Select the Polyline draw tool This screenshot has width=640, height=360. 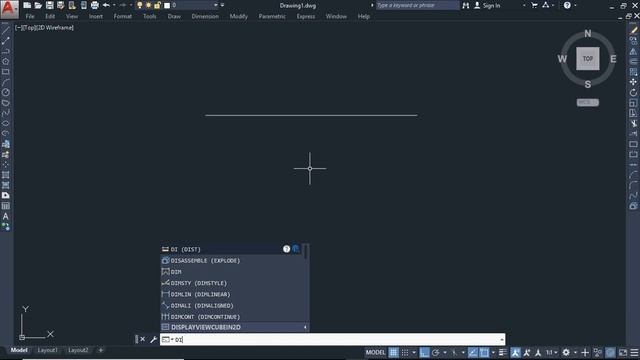coord(5,51)
